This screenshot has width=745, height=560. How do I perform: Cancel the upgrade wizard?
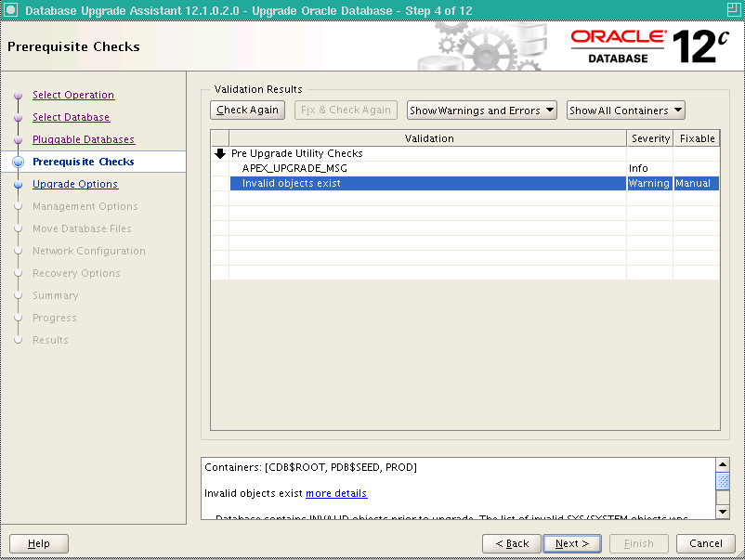(706, 543)
